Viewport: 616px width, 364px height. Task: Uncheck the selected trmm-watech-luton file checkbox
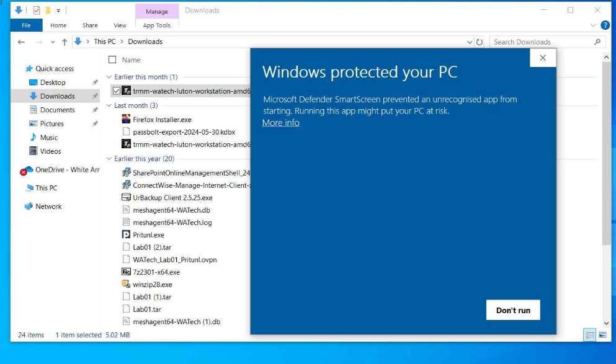(116, 91)
